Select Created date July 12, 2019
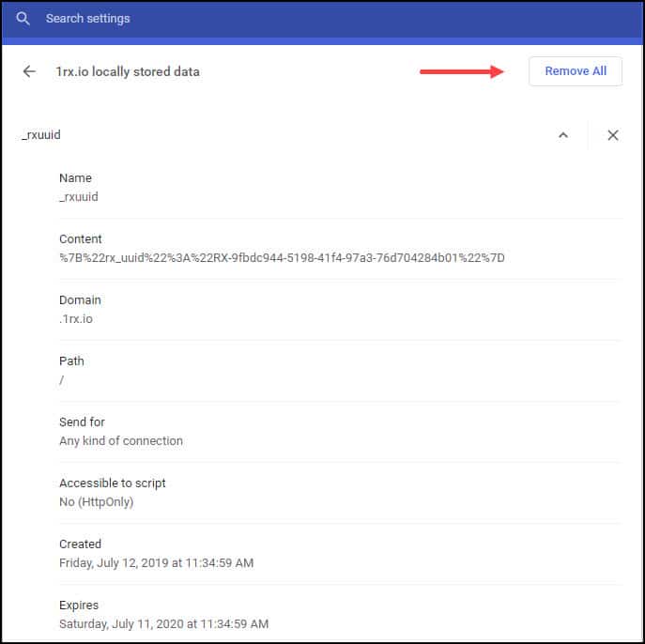Viewport: 645px width, 644px height. (x=156, y=562)
